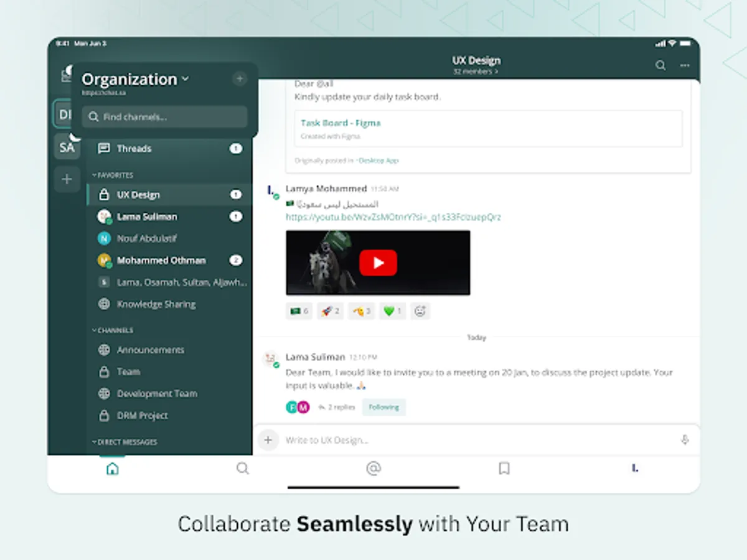The height and width of the screenshot is (560, 747).
Task: Start a voice message with the microphone icon
Action: click(x=684, y=440)
